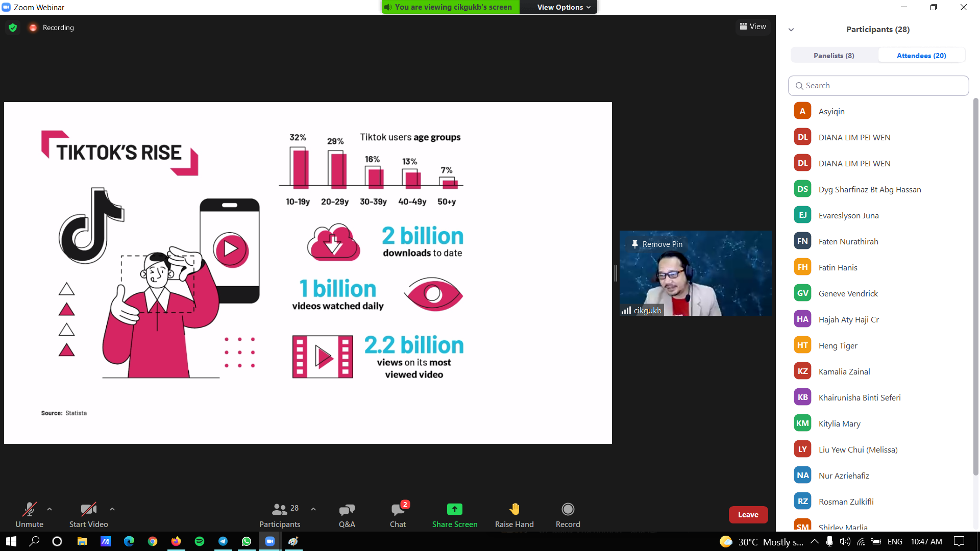Image resolution: width=980 pixels, height=551 pixels.
Task: Switch ENG input language indicator
Action: [x=895, y=541]
